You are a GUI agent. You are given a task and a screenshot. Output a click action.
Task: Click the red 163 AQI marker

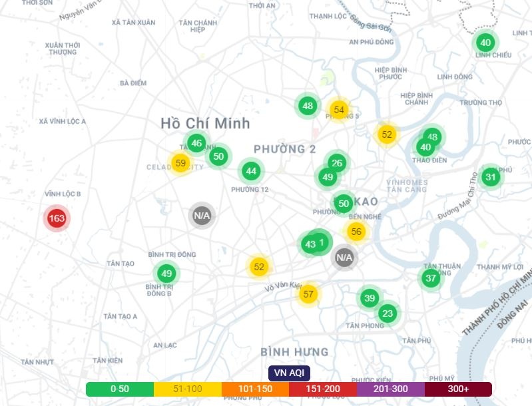[x=57, y=218]
